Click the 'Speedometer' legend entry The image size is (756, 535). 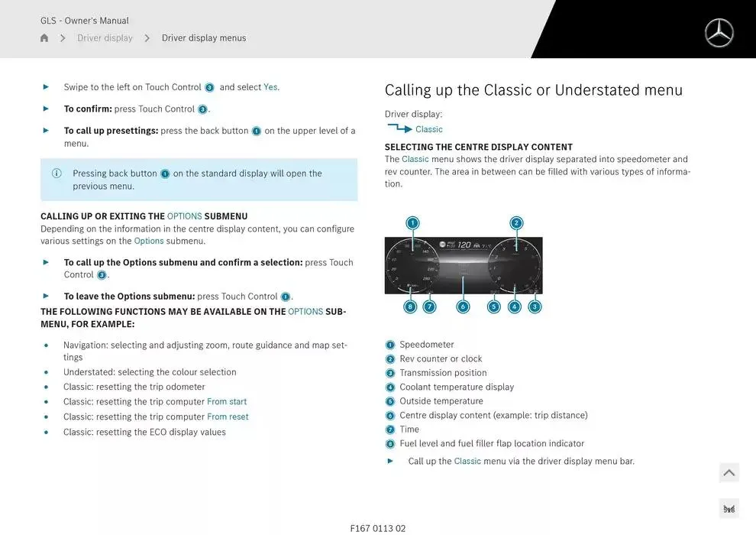point(427,345)
